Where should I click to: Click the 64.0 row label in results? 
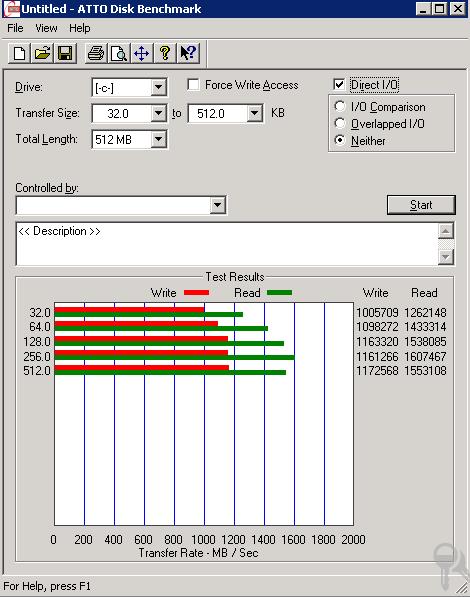40,327
